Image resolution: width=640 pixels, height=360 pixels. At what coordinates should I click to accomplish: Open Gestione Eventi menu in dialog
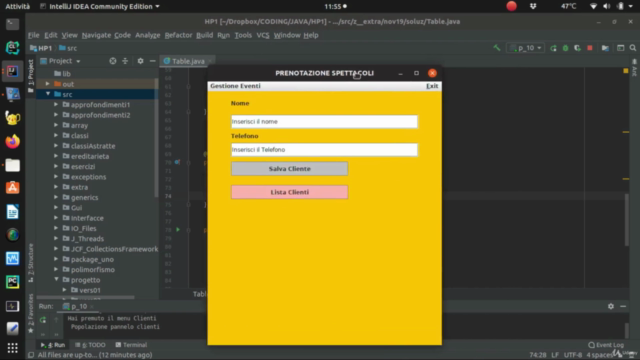coord(235,86)
